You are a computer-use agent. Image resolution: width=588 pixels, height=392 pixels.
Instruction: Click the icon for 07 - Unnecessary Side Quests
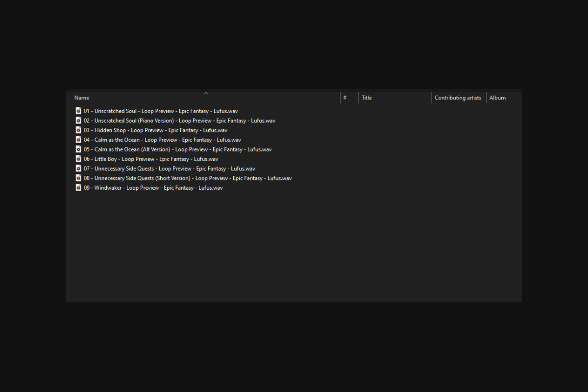78,168
